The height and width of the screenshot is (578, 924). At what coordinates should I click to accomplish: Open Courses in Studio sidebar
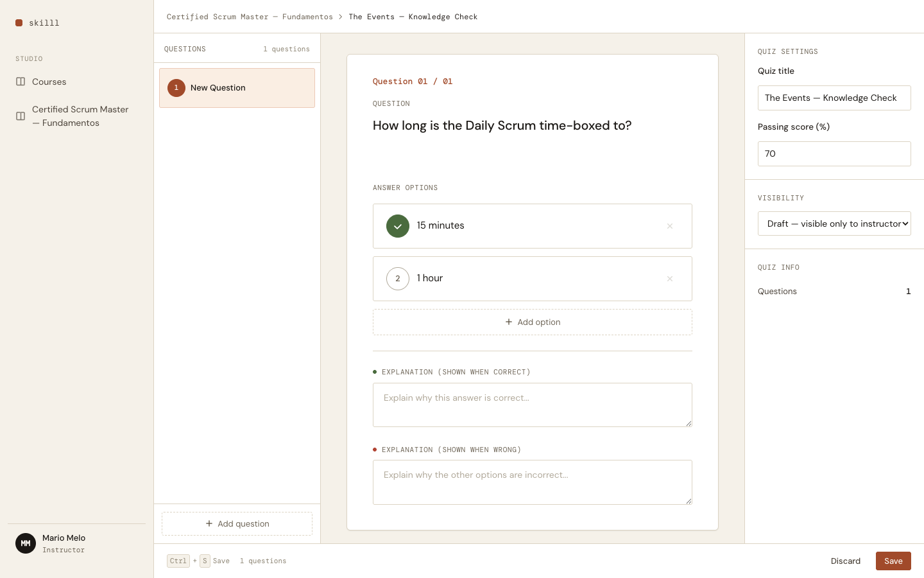pyautogui.click(x=77, y=82)
